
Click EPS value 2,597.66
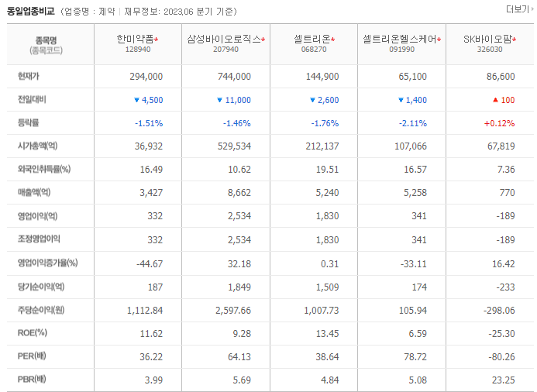point(233,311)
